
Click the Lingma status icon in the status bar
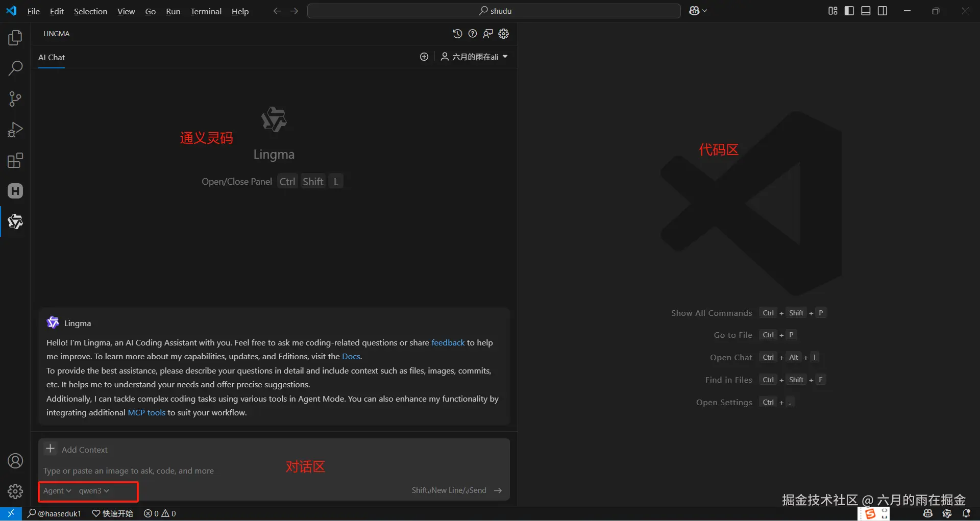click(x=947, y=513)
